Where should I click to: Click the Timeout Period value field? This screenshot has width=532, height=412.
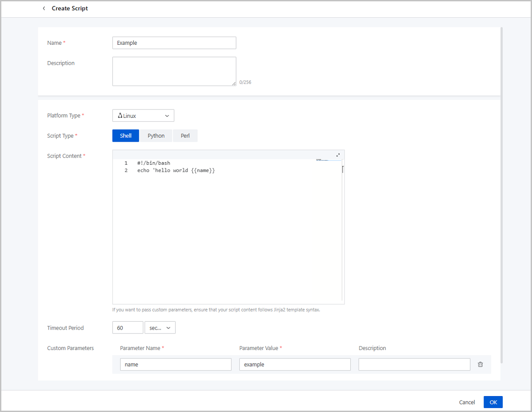click(x=128, y=328)
